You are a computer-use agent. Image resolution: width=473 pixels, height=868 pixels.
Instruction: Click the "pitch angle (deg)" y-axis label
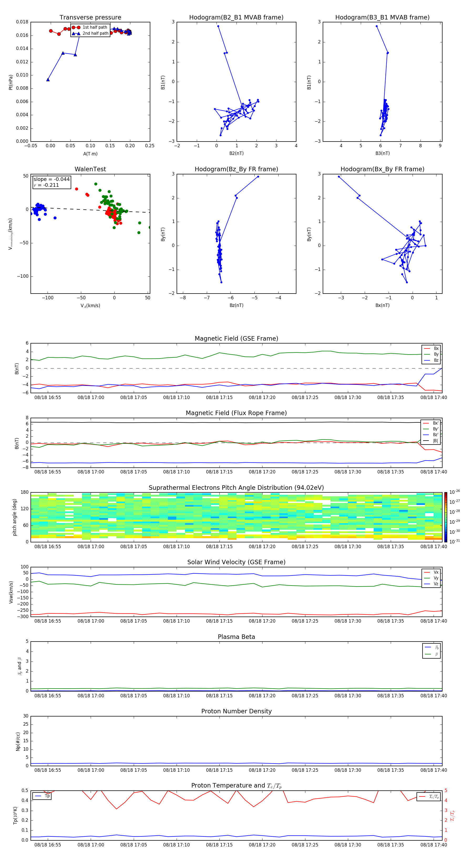tap(14, 517)
